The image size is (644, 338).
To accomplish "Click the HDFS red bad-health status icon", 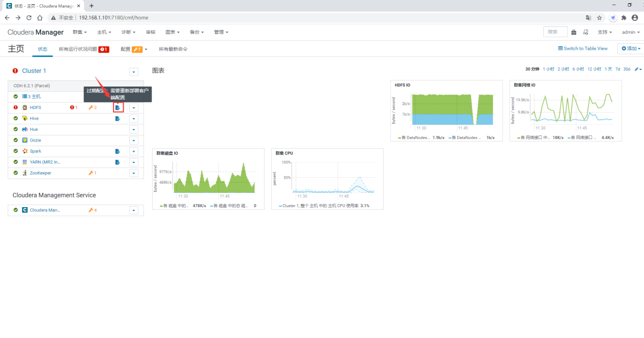I will [16, 107].
